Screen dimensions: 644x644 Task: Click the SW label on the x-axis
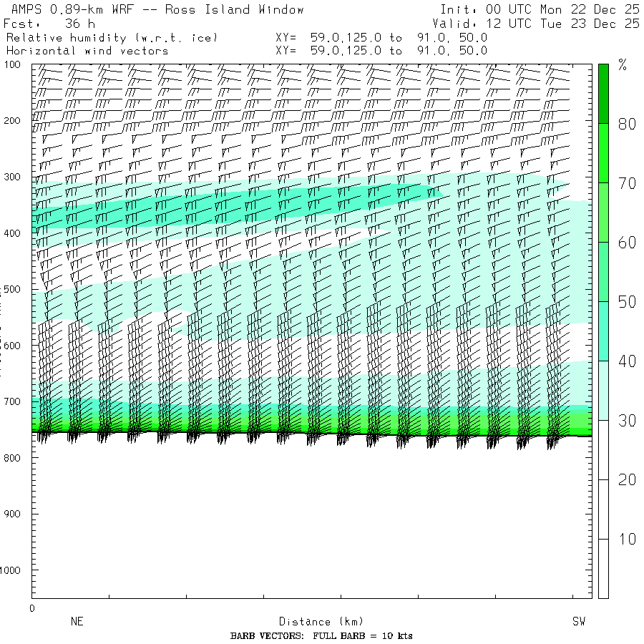[578, 622]
